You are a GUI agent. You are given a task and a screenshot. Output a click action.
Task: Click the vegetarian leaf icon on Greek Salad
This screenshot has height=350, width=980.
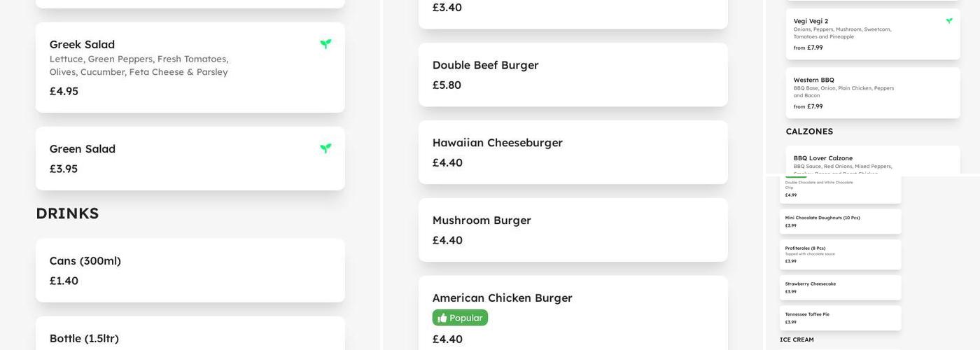325,44
